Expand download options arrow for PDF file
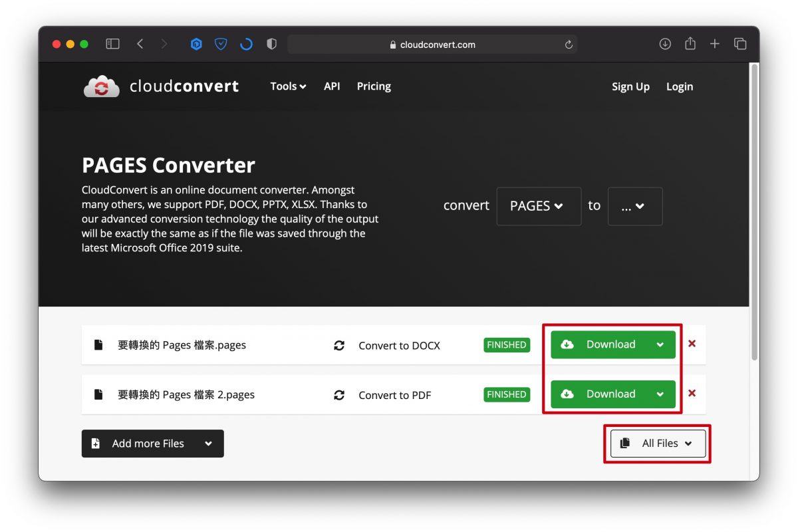 660,394
